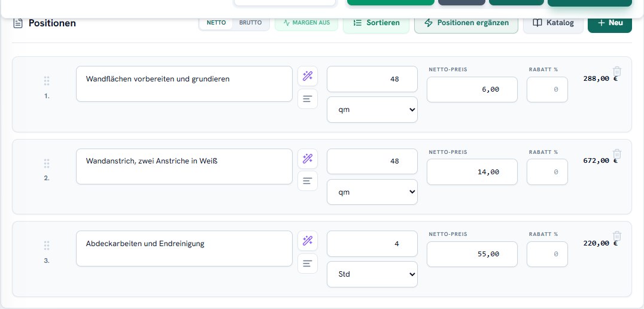The width and height of the screenshot is (644, 309).
Task: Focus quantity field 48 of position 2
Action: [372, 162]
